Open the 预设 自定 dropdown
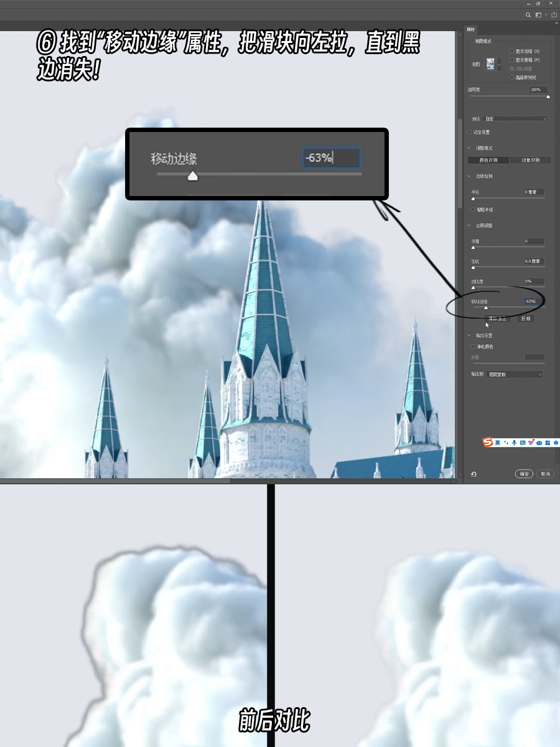 (515, 119)
